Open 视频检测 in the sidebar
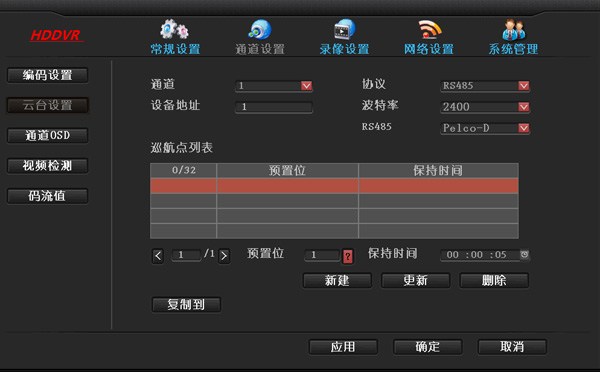Image resolution: width=600 pixels, height=372 pixels. [x=47, y=165]
